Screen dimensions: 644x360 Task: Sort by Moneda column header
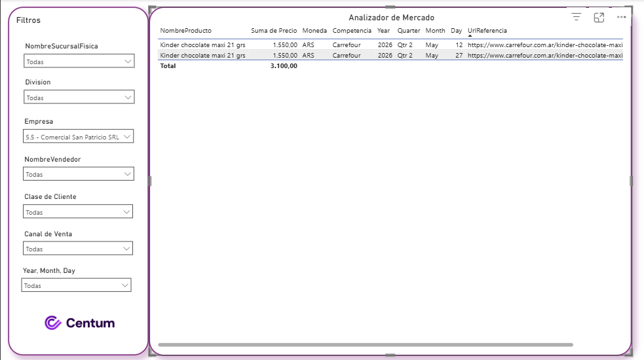pyautogui.click(x=314, y=30)
